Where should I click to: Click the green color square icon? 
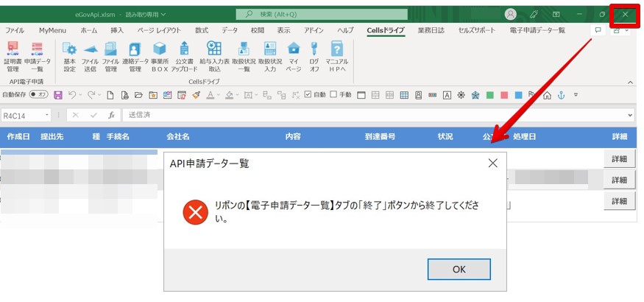point(489,95)
